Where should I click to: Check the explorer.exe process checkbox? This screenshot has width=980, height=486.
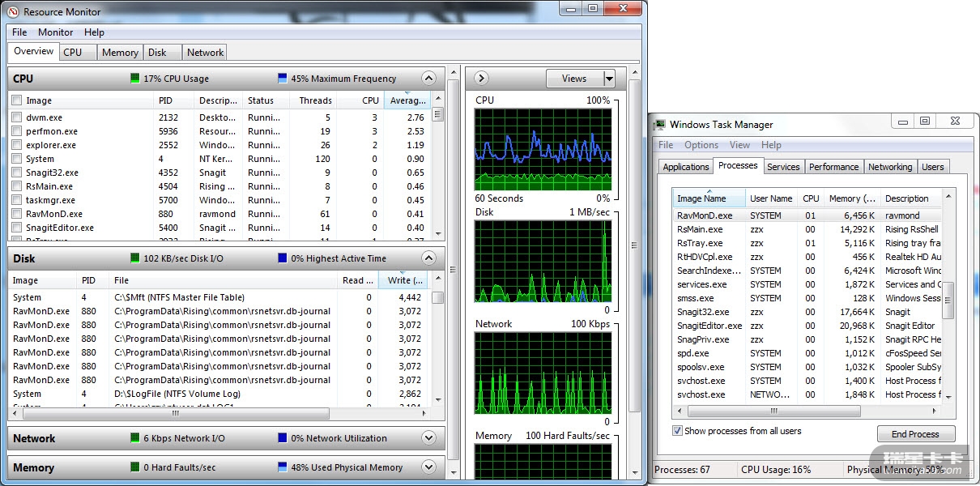17,145
